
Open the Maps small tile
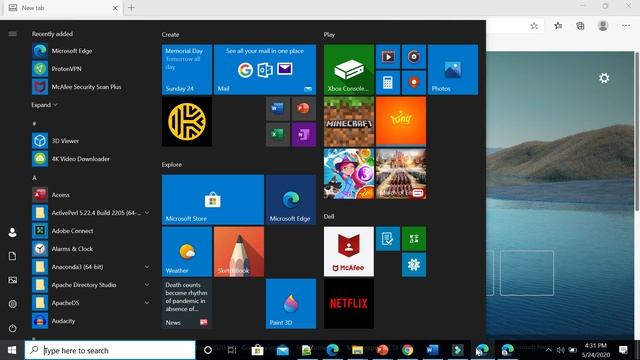pos(414,82)
